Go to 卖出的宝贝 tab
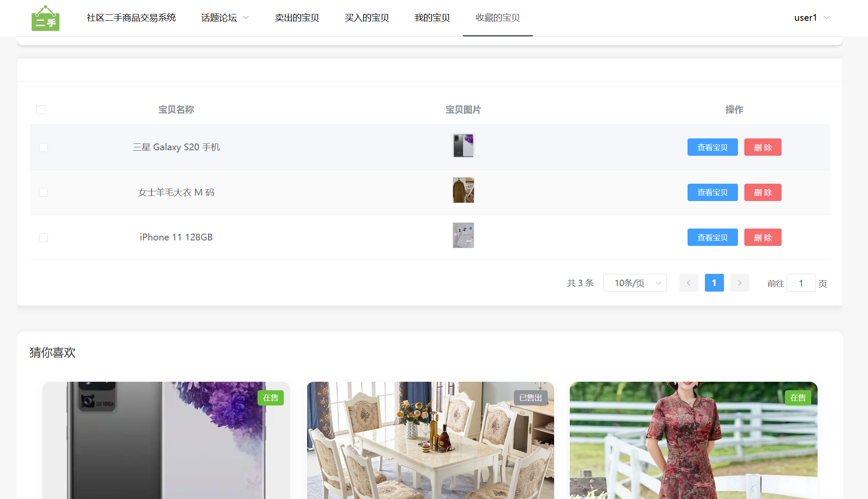Image resolution: width=868 pixels, height=499 pixels. coord(297,18)
